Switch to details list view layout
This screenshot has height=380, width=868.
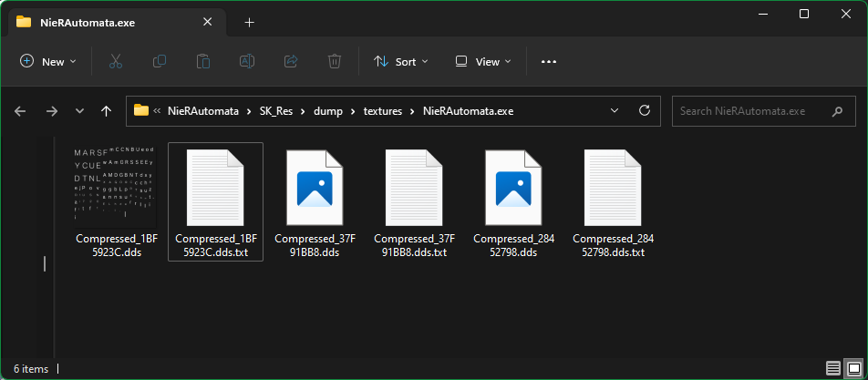pyautogui.click(x=833, y=368)
